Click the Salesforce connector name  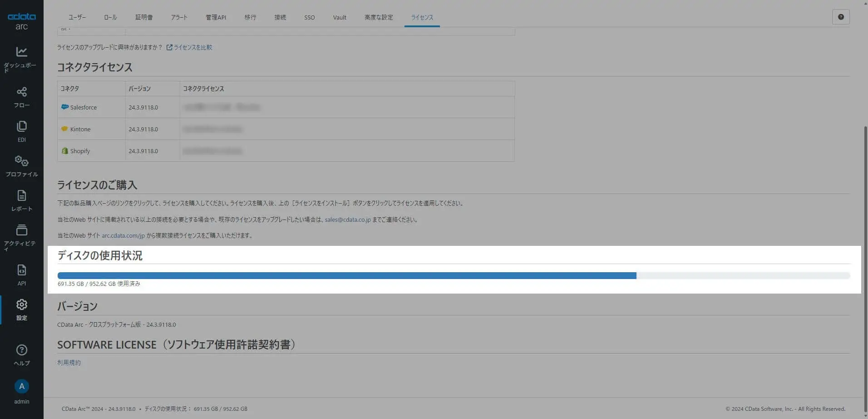pyautogui.click(x=84, y=107)
